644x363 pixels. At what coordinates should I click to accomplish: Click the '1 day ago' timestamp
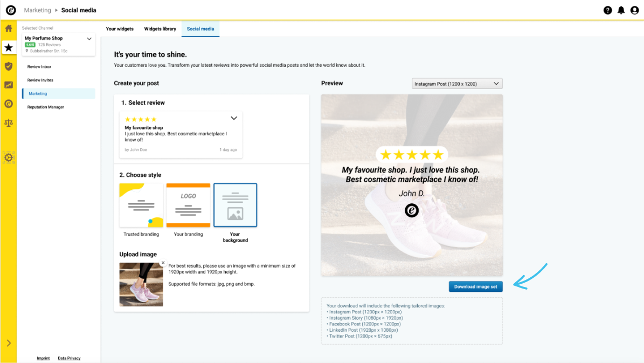(x=228, y=149)
